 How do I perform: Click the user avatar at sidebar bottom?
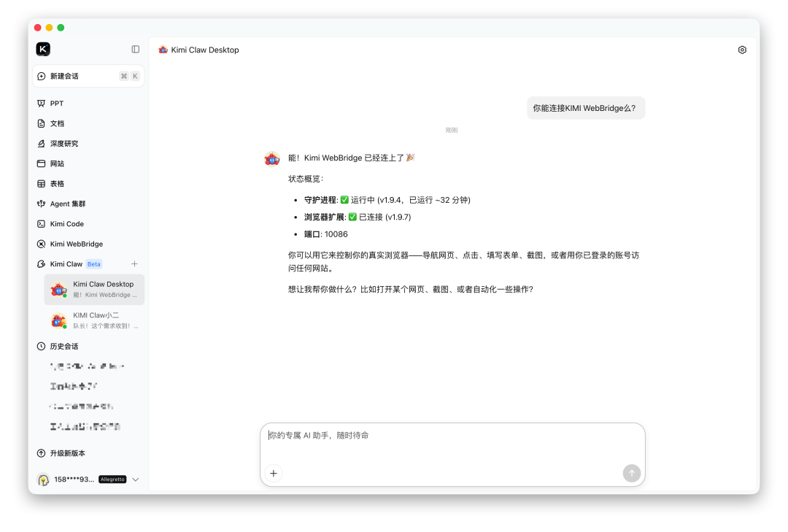coord(44,479)
